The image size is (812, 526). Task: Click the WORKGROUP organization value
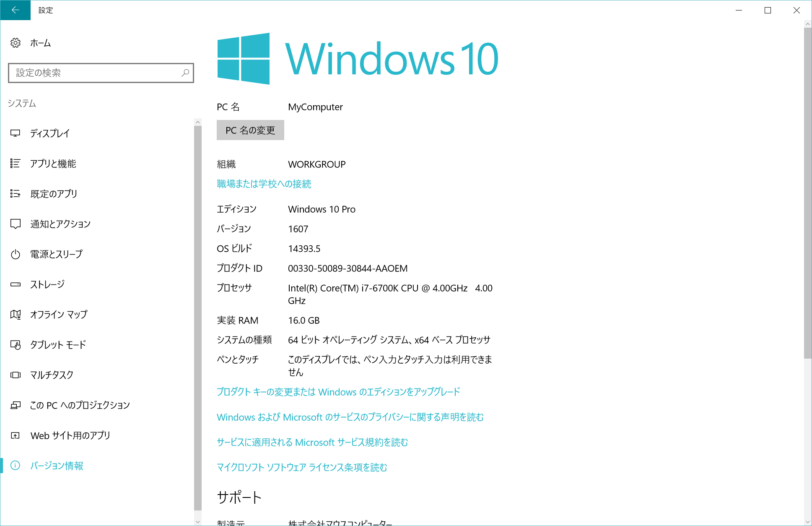317,164
